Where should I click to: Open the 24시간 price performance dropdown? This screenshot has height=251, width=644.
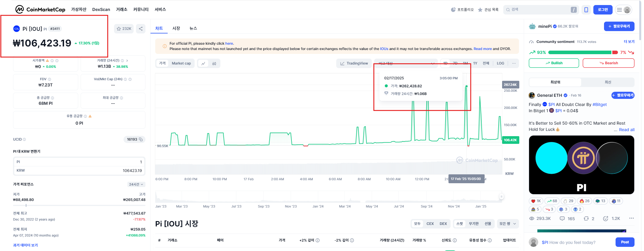(136, 184)
